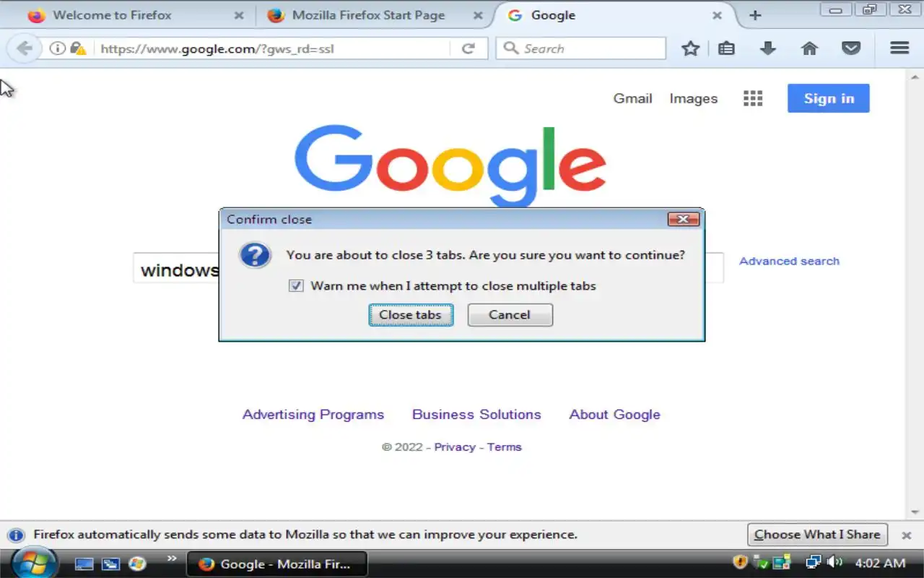
Task: Open the downloads arrow panel
Action: 768,48
